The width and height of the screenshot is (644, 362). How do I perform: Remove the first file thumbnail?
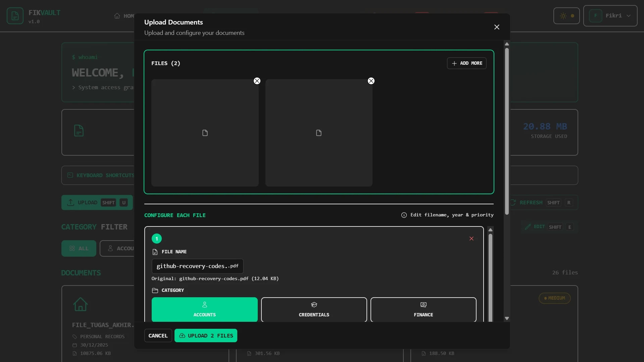coord(257,81)
